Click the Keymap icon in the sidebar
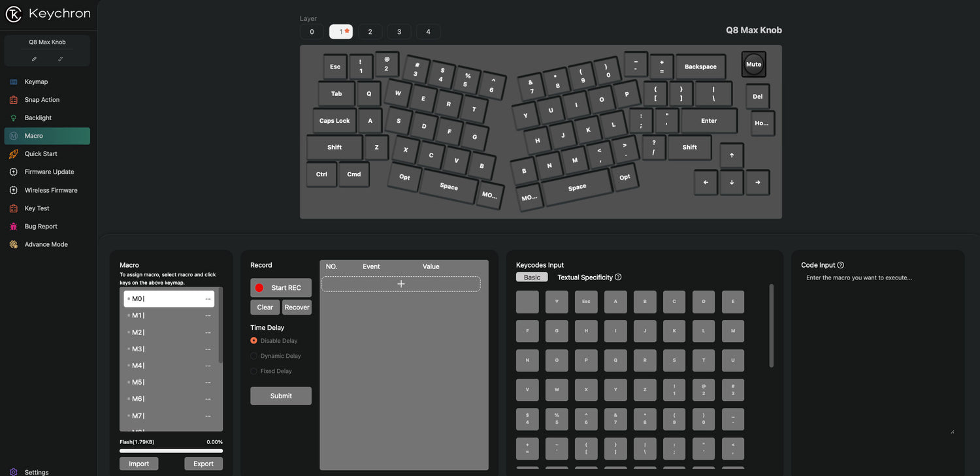The height and width of the screenshot is (476, 980). pyautogui.click(x=14, y=82)
